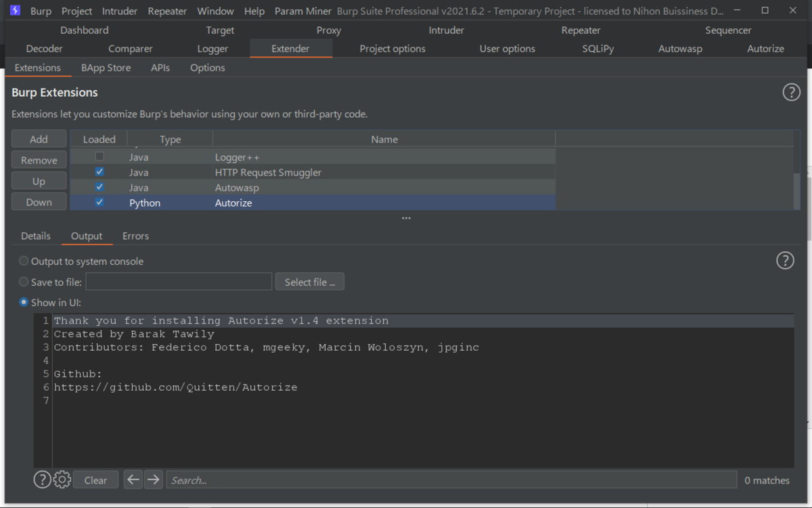Image resolution: width=812 pixels, height=508 pixels.
Task: Open the Options sub-tab
Action: 208,68
